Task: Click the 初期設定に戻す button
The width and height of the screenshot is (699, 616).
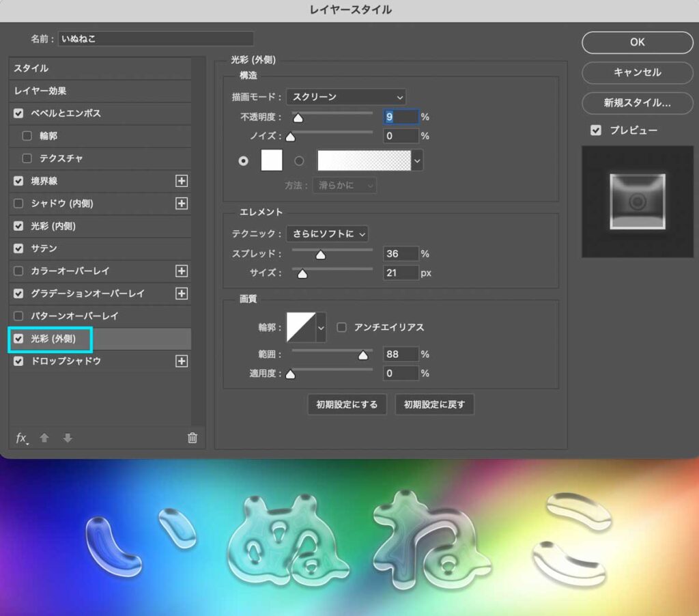Action: point(434,404)
